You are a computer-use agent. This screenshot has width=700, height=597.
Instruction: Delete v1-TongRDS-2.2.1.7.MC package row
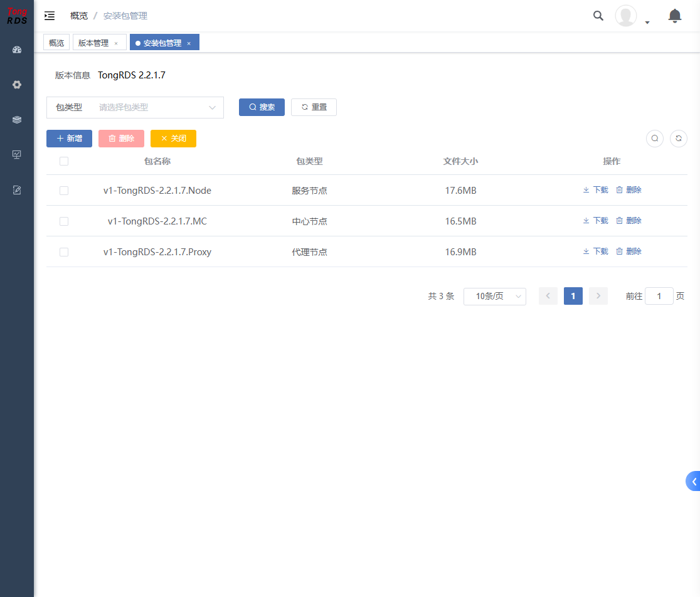(x=628, y=221)
